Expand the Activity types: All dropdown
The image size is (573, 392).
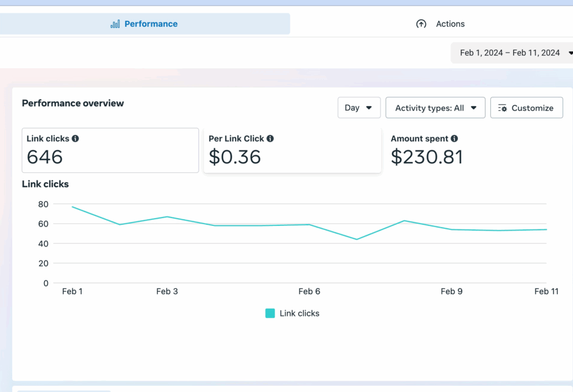(x=435, y=107)
